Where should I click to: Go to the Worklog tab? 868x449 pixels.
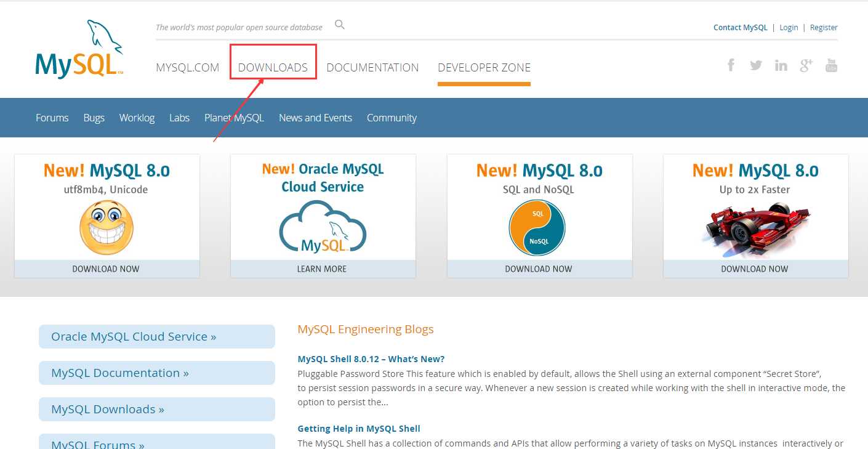pyautogui.click(x=137, y=118)
